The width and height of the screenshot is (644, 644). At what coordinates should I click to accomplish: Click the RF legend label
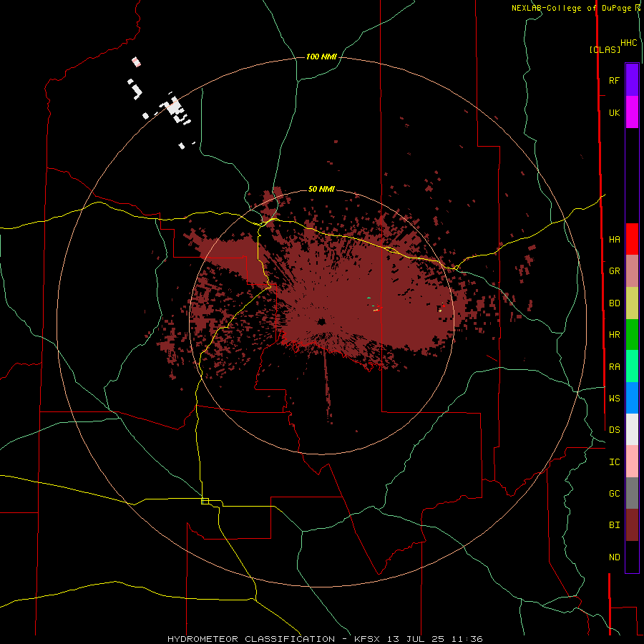614,80
